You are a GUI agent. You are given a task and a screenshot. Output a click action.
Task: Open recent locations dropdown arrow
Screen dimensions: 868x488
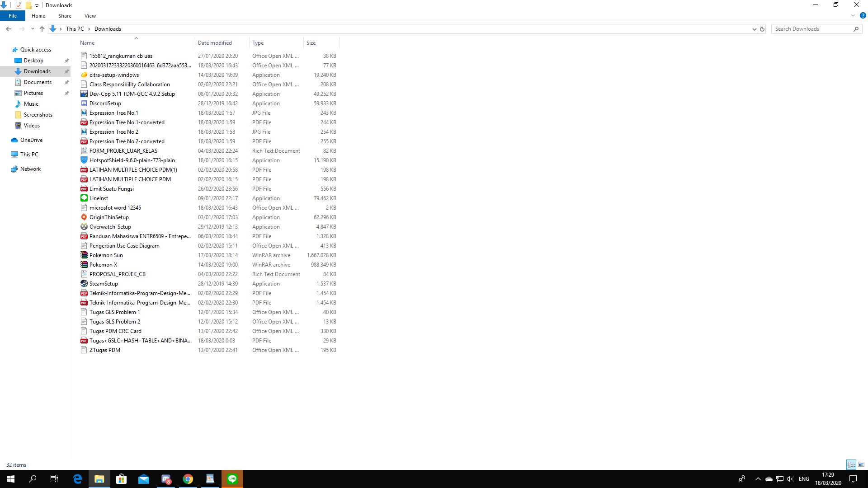pyautogui.click(x=33, y=29)
